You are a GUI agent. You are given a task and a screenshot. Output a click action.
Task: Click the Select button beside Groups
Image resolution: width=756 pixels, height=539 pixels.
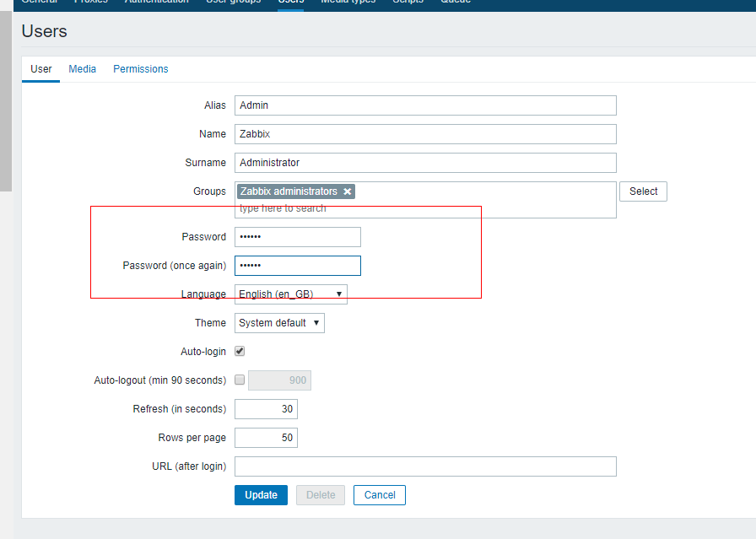643,191
